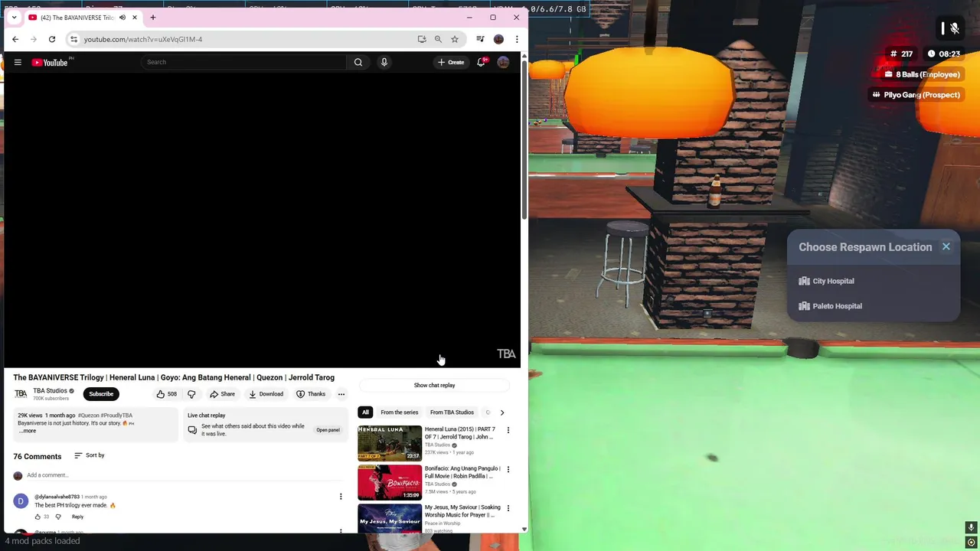
Task: Click the zoom magnifier in address bar
Action: pyautogui.click(x=438, y=39)
